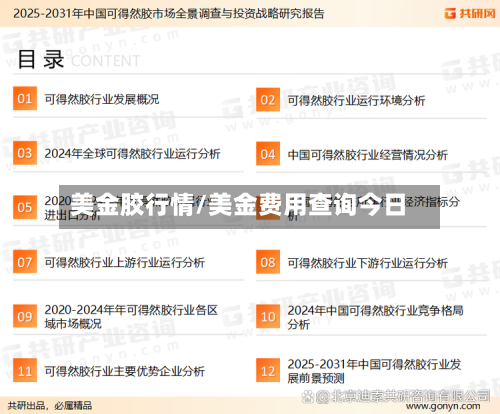Screen dimensions: 500x414
Task: Follow the www.gonyn.com link in the footer
Action: point(443,407)
